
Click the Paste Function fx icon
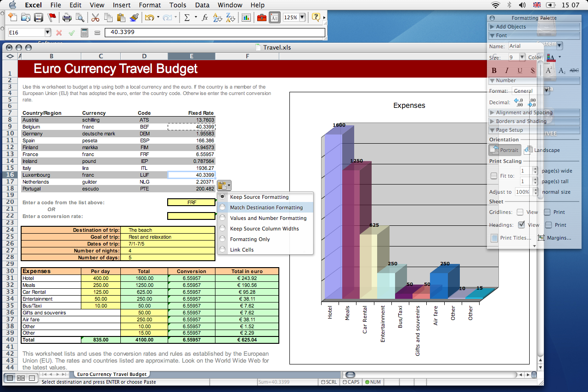[x=205, y=17]
